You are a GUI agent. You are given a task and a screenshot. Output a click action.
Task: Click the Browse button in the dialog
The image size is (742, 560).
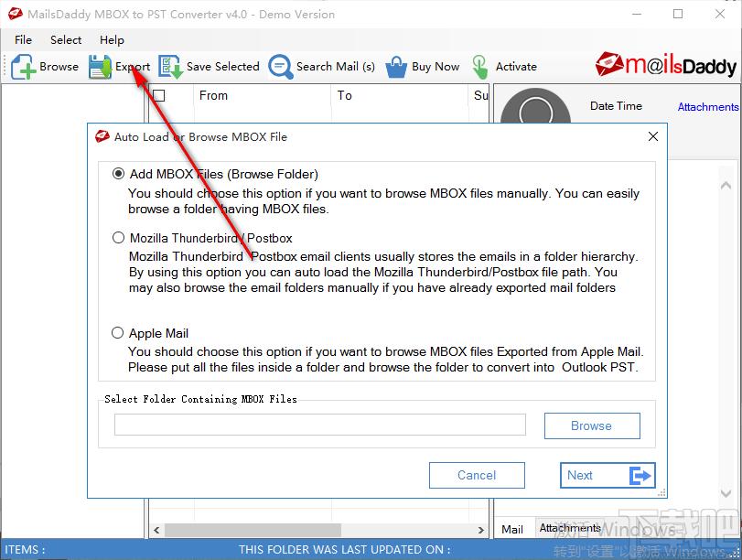(592, 426)
